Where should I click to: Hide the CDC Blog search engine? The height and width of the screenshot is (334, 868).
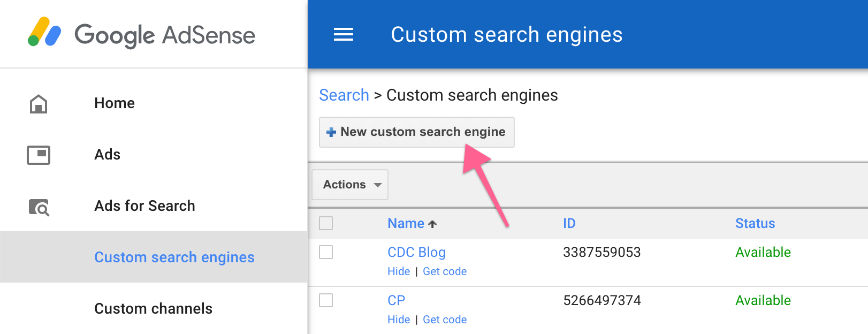click(399, 271)
